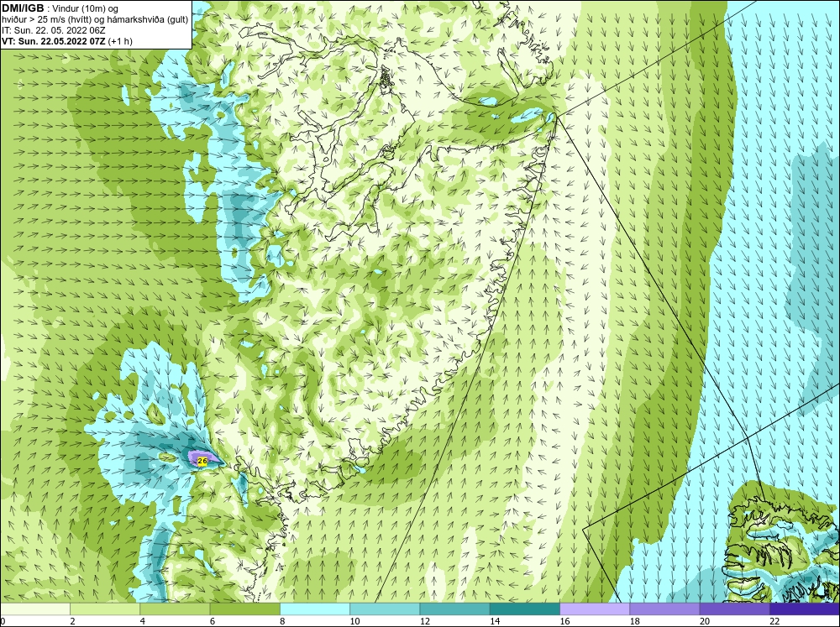Select the above 22 m/s dark violet legend swatch
The width and height of the screenshot is (840, 627).
pos(805,609)
